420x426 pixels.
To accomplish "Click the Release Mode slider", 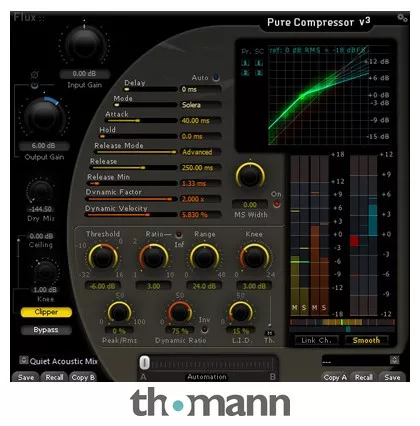I will click(135, 152).
